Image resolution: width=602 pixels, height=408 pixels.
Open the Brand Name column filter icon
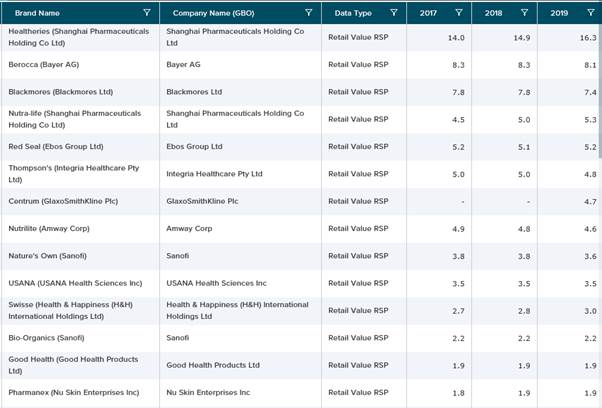(147, 13)
